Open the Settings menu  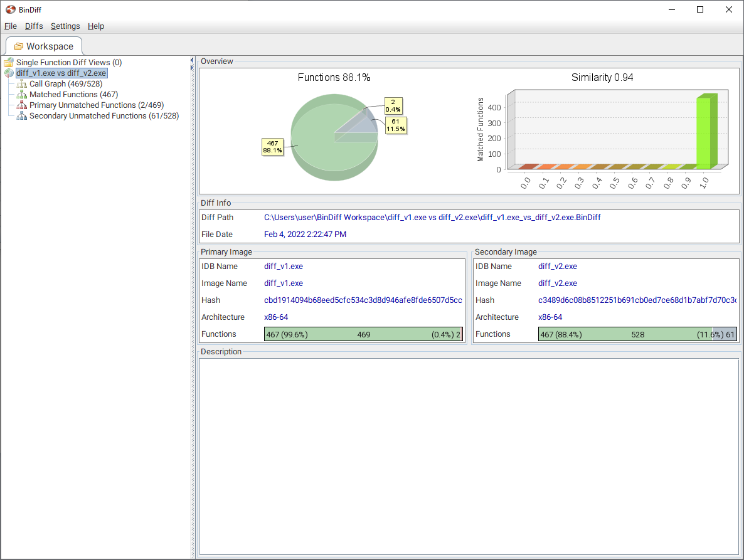click(65, 26)
